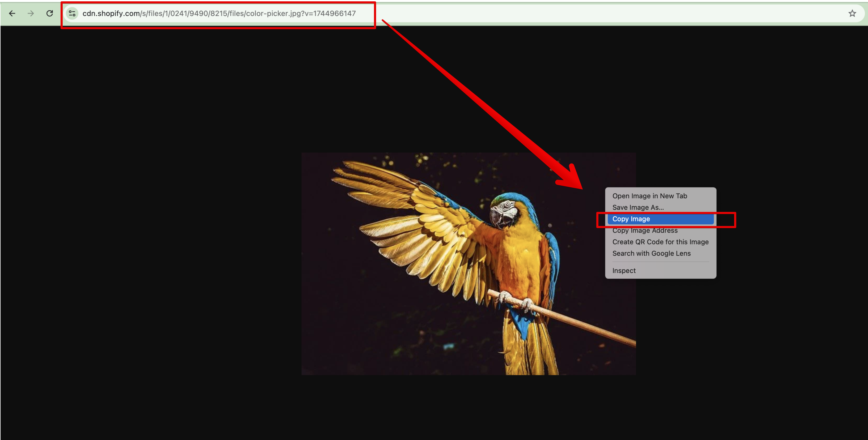Reload the current page
Screen dimensions: 868x440
(49, 14)
